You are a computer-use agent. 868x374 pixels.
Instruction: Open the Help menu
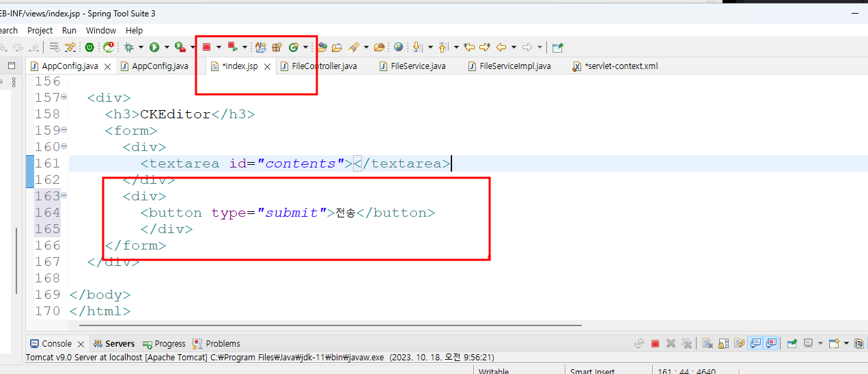click(135, 30)
